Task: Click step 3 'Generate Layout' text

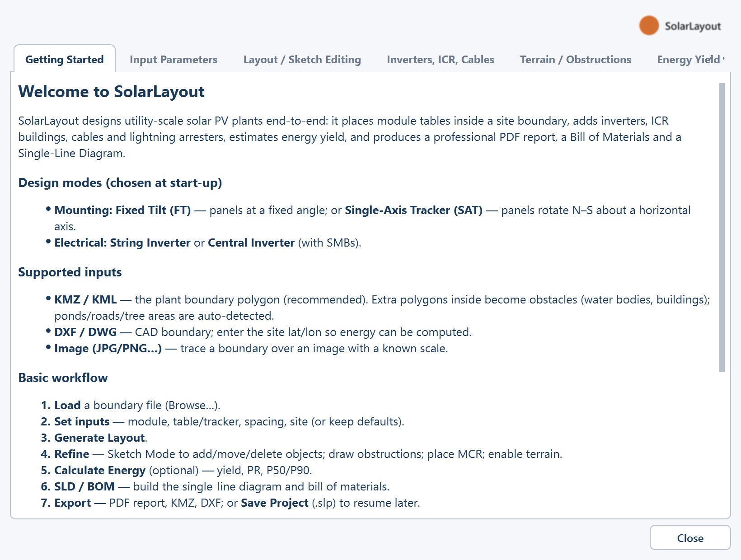Action: pos(100,438)
